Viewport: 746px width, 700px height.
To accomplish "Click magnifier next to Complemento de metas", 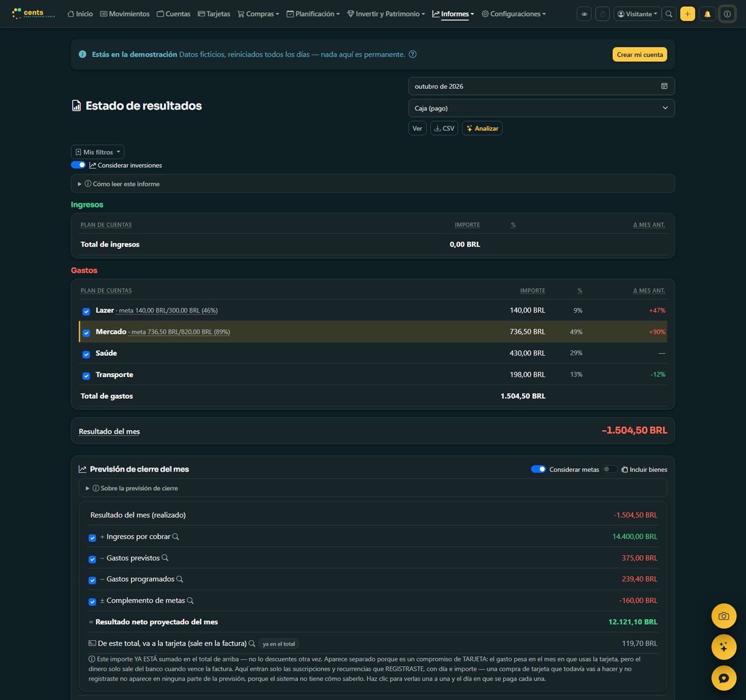I will coord(190,600).
